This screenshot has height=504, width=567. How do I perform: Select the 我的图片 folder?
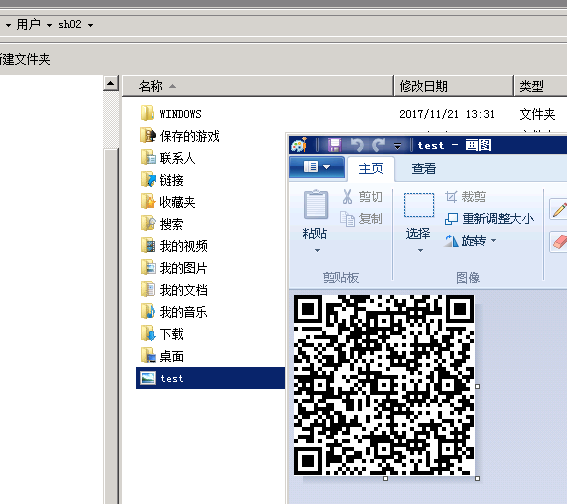click(174, 268)
